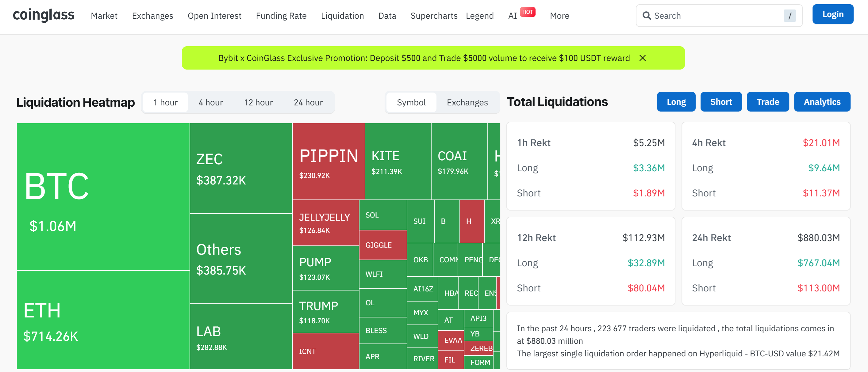Close the Bybit promotion banner
The image size is (868, 372).
[642, 58]
